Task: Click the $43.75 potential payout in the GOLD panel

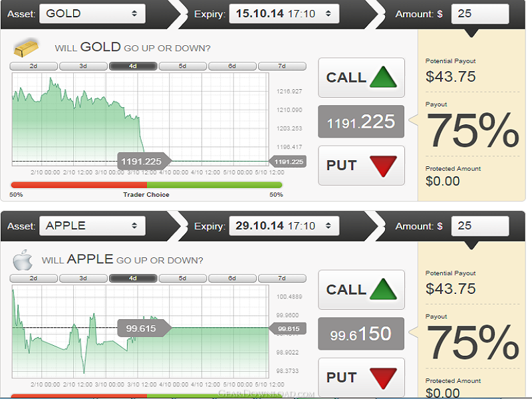Action: click(x=451, y=76)
